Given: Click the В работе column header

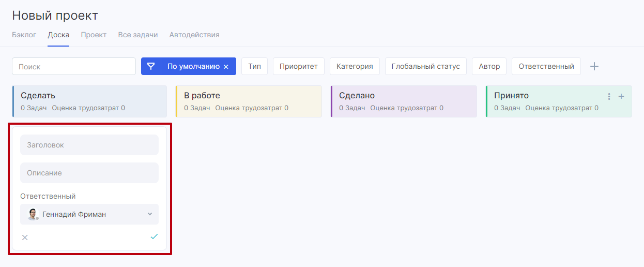Looking at the screenshot, I should [249, 101].
